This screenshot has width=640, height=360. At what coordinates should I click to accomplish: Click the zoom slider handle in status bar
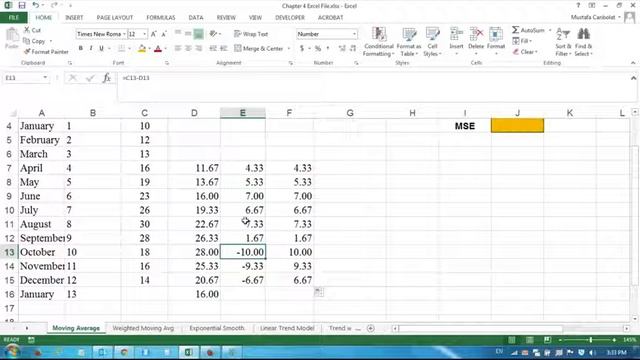pyautogui.click(x=591, y=340)
